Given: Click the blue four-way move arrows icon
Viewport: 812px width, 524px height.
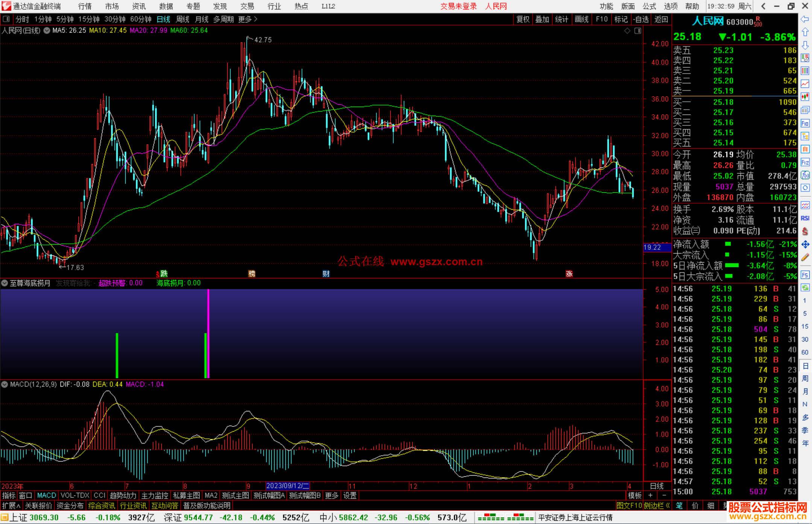Looking at the screenshot, I should 805,245.
